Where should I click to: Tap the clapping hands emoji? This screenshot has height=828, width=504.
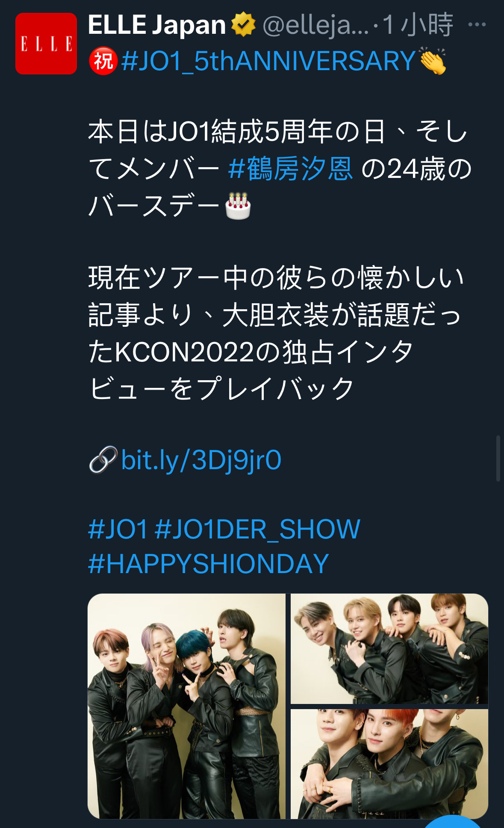click(x=433, y=61)
